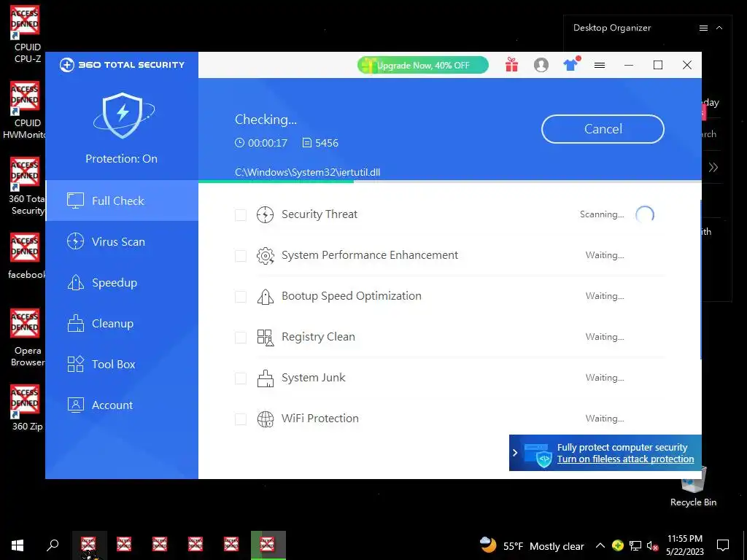Open the Desktop Organizer menu icon

point(703,28)
